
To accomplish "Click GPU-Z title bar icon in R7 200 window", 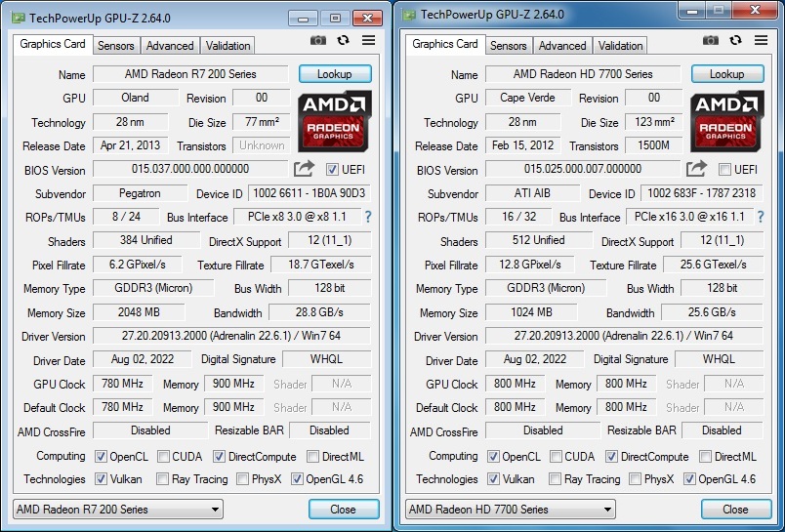I will pyautogui.click(x=19, y=19).
